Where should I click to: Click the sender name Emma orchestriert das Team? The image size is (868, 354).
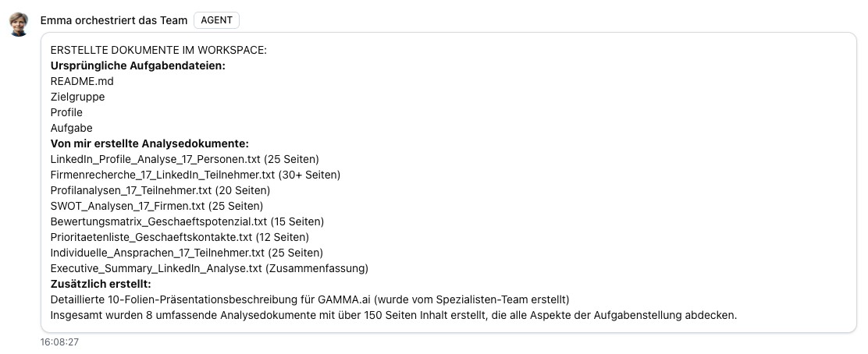[x=113, y=21]
